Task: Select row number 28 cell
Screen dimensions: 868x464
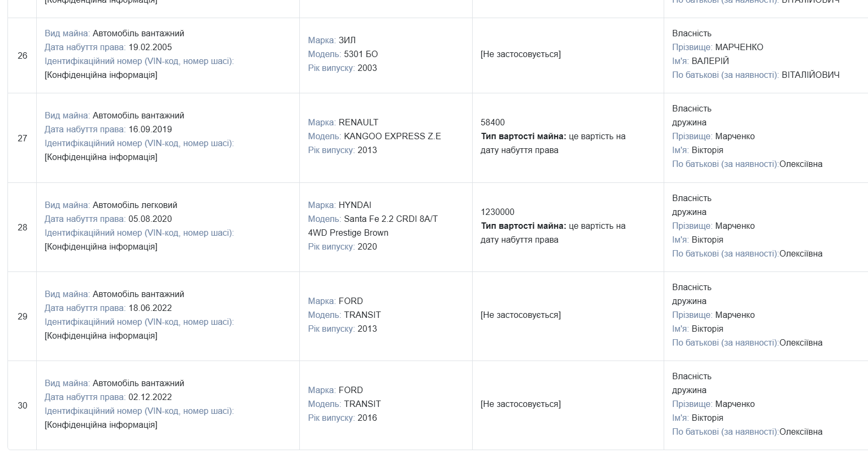Action: 22,227
